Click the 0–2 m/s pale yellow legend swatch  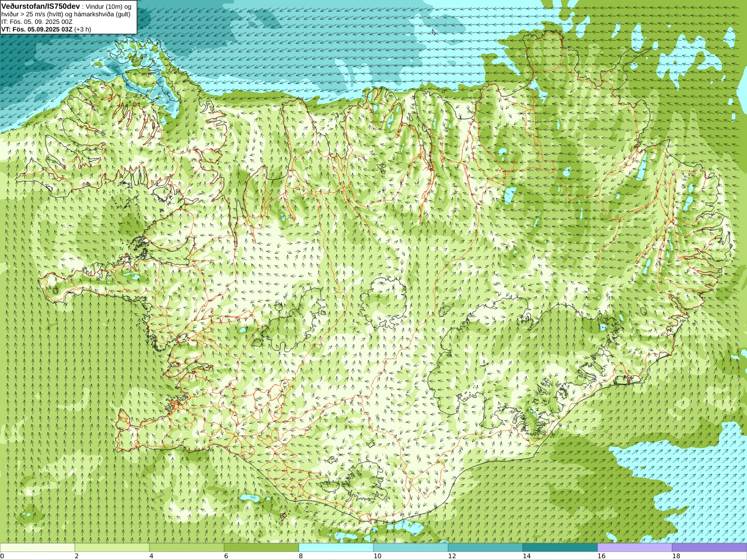tap(37, 548)
